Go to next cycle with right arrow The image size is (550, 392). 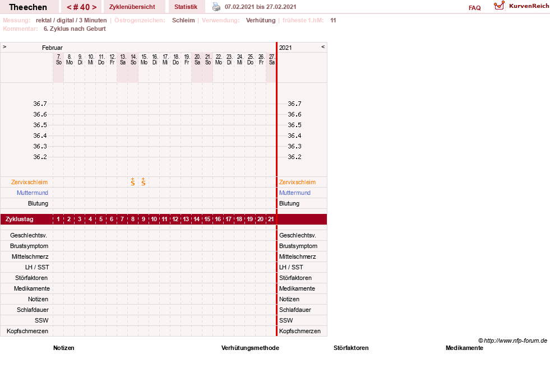(94, 7)
